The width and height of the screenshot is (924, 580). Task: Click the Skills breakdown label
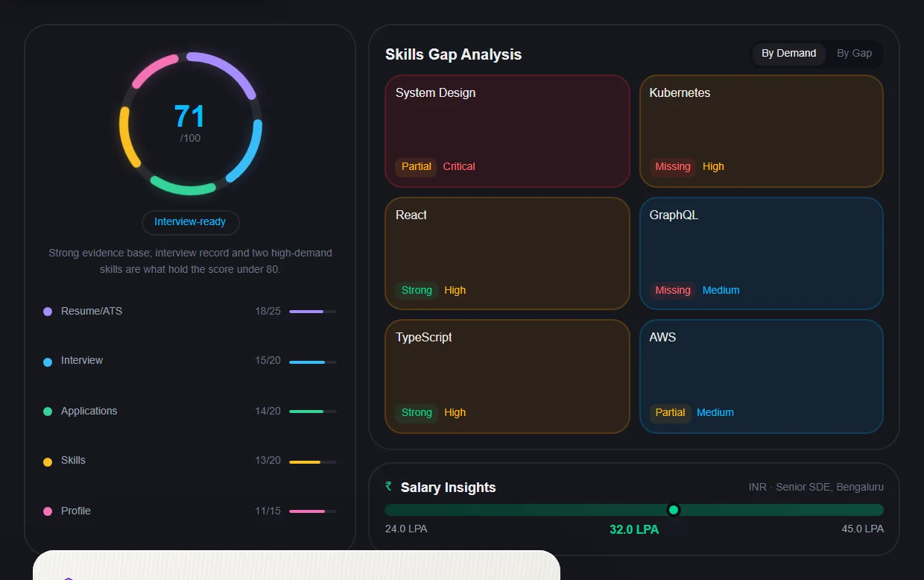pos(73,460)
